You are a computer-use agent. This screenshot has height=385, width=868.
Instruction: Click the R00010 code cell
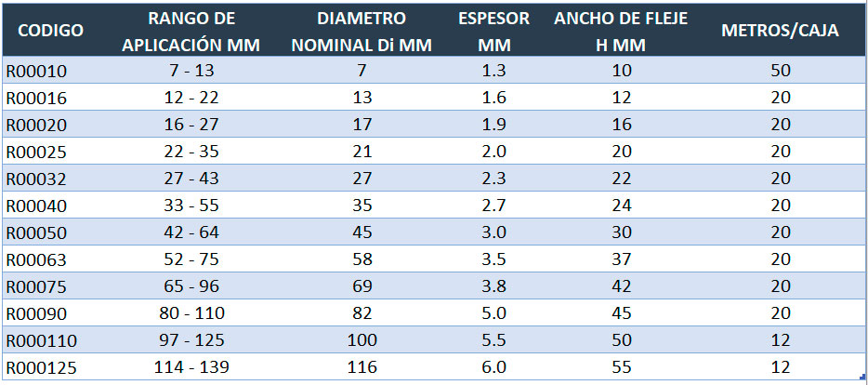click(x=36, y=71)
